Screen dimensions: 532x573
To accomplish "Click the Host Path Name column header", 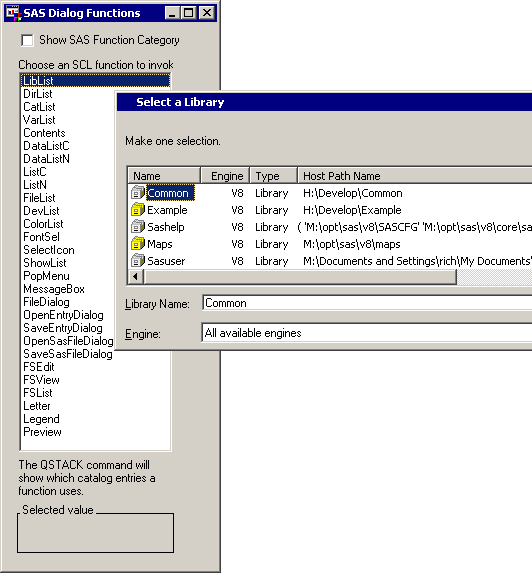I will pyautogui.click(x=415, y=176).
